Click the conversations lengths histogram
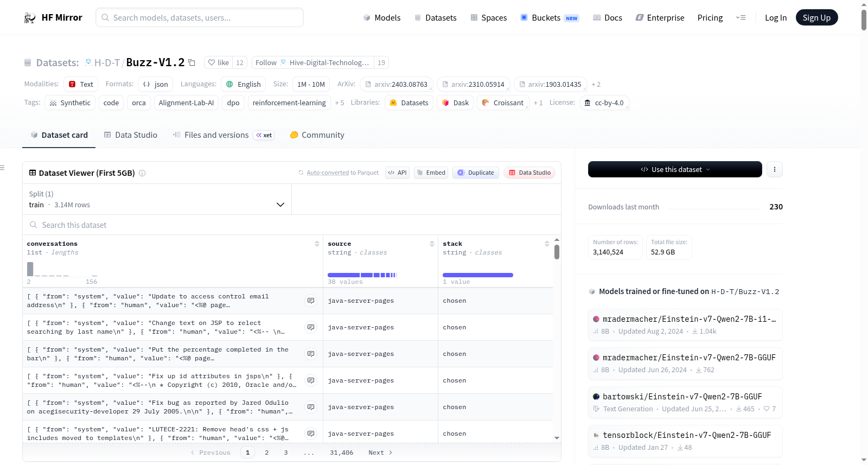This screenshot has width=868, height=465. pos(62,269)
